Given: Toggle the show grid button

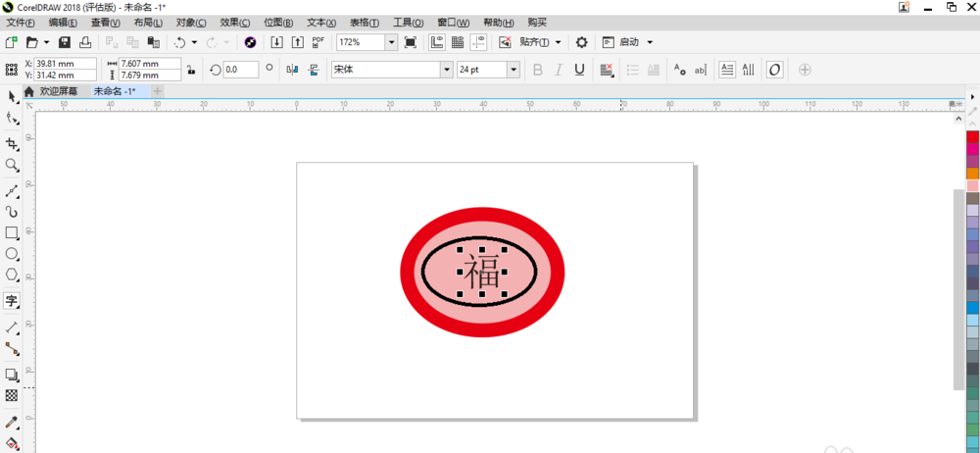Looking at the screenshot, I should coord(458,42).
